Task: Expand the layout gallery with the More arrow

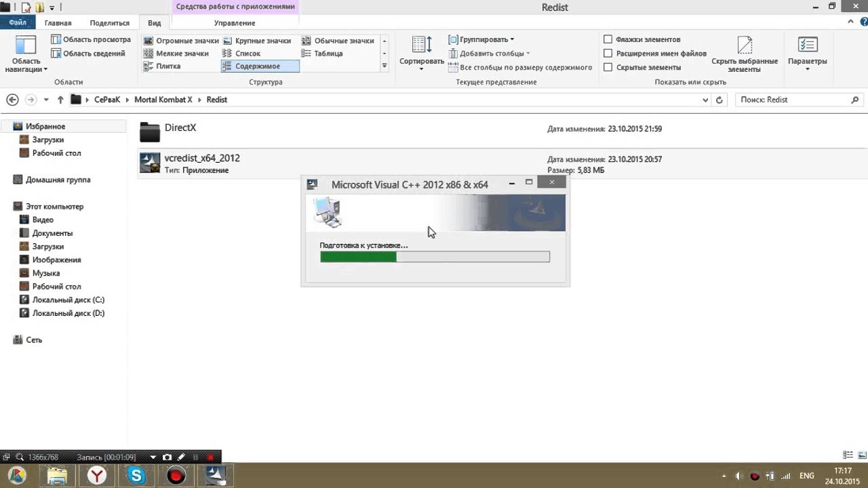Action: pos(384,66)
